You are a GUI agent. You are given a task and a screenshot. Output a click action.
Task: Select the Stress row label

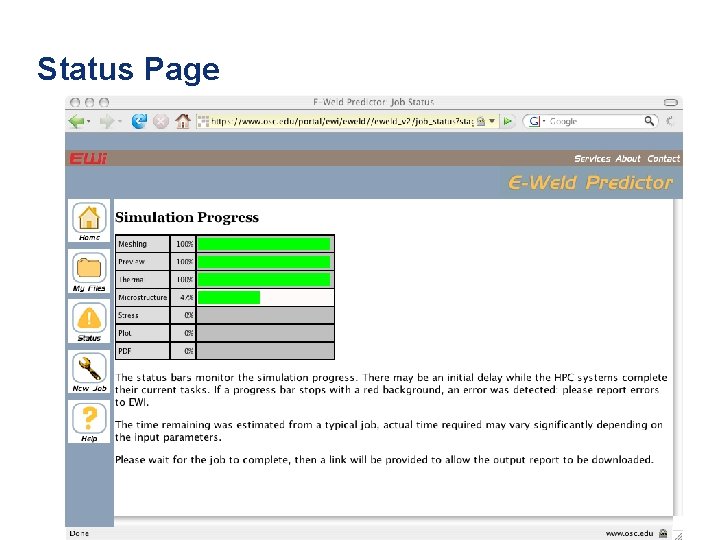142,315
